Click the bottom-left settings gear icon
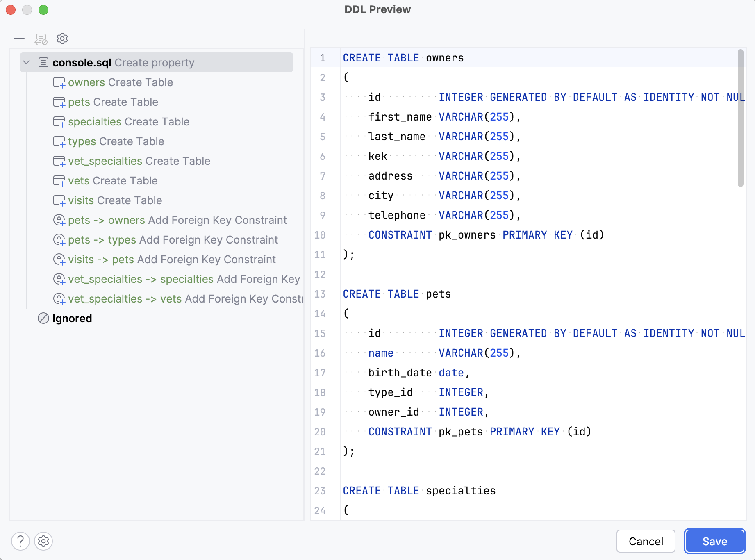755x560 pixels. 43,541
